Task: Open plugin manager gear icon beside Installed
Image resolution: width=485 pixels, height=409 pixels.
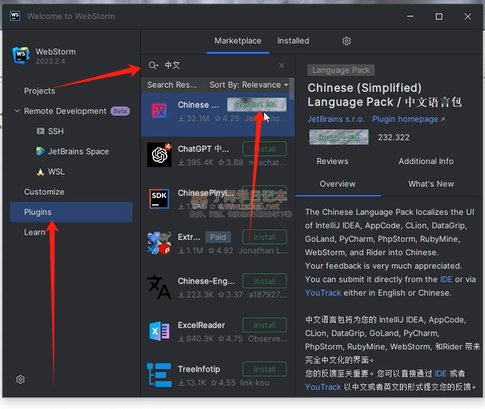Action: click(347, 41)
